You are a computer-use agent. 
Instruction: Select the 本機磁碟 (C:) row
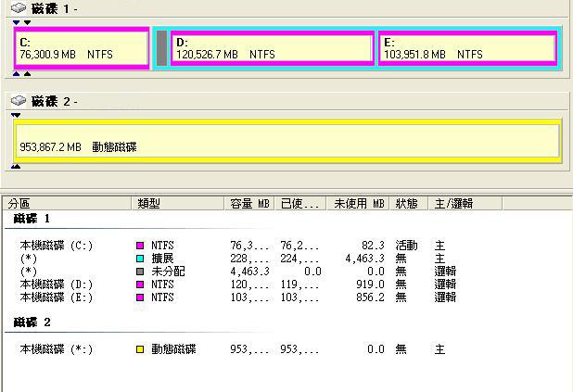click(x=238, y=246)
